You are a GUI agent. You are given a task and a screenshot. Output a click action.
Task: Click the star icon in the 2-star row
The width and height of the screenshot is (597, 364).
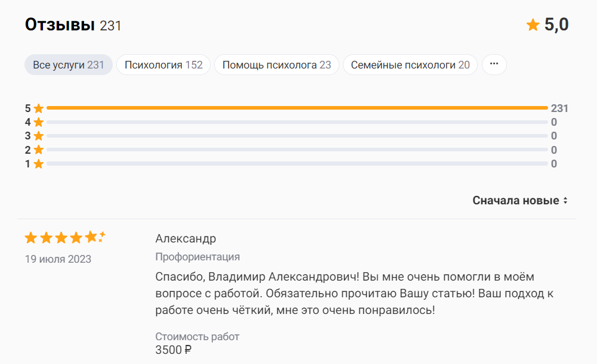[x=39, y=150]
